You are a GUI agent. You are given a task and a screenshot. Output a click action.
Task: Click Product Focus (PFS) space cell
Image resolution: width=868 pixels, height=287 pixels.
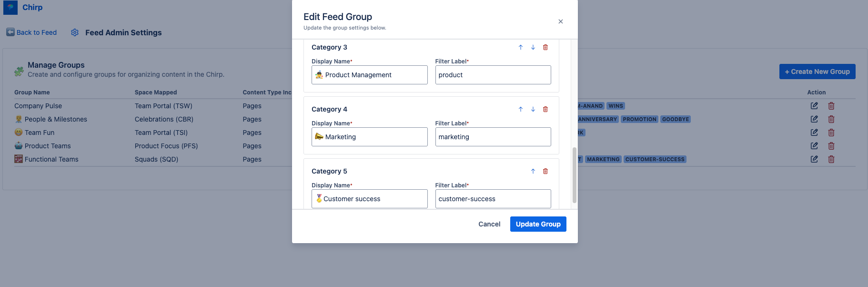(166, 146)
